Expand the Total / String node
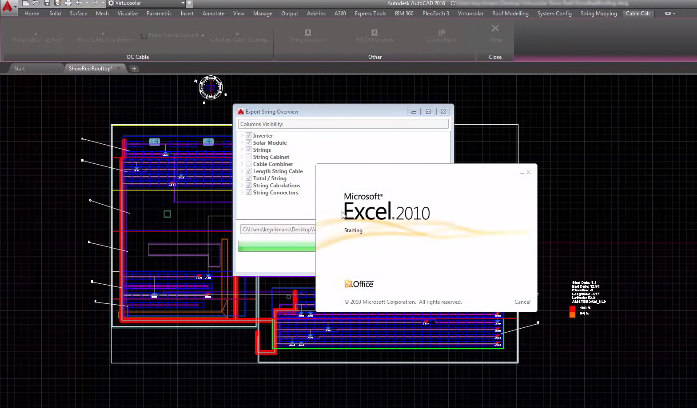Image resolution: width=697 pixels, height=408 pixels. click(242, 178)
